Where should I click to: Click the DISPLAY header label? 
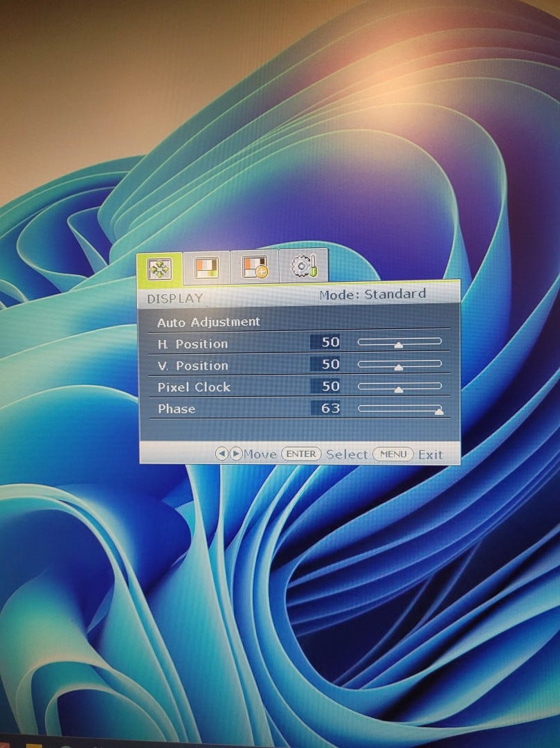click(175, 299)
